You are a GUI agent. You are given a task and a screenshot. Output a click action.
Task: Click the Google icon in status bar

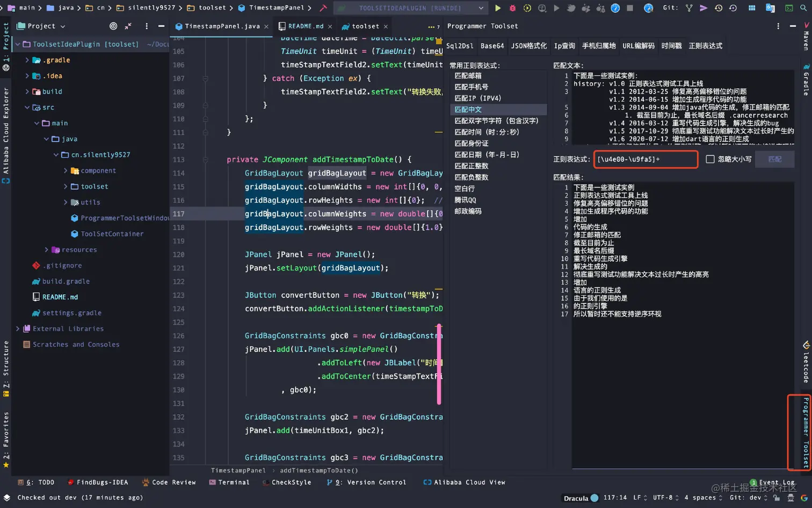[804, 498]
